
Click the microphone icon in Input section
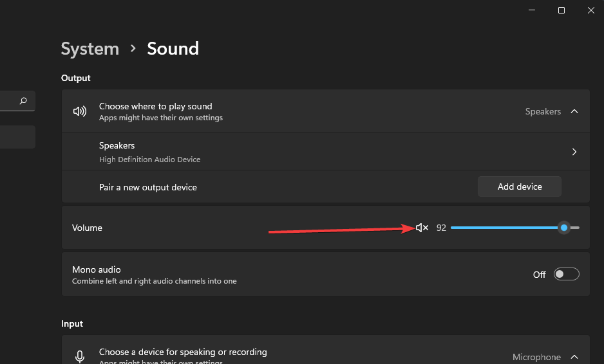pos(79,356)
